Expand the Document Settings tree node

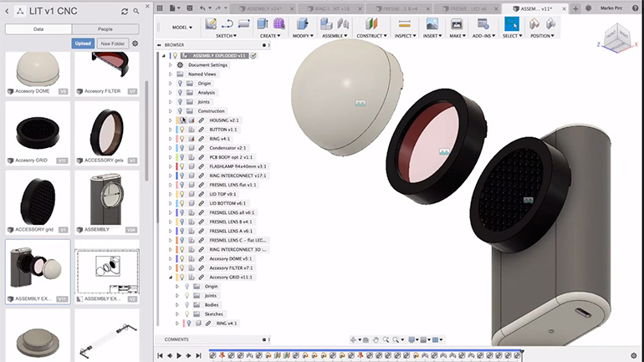click(x=171, y=64)
